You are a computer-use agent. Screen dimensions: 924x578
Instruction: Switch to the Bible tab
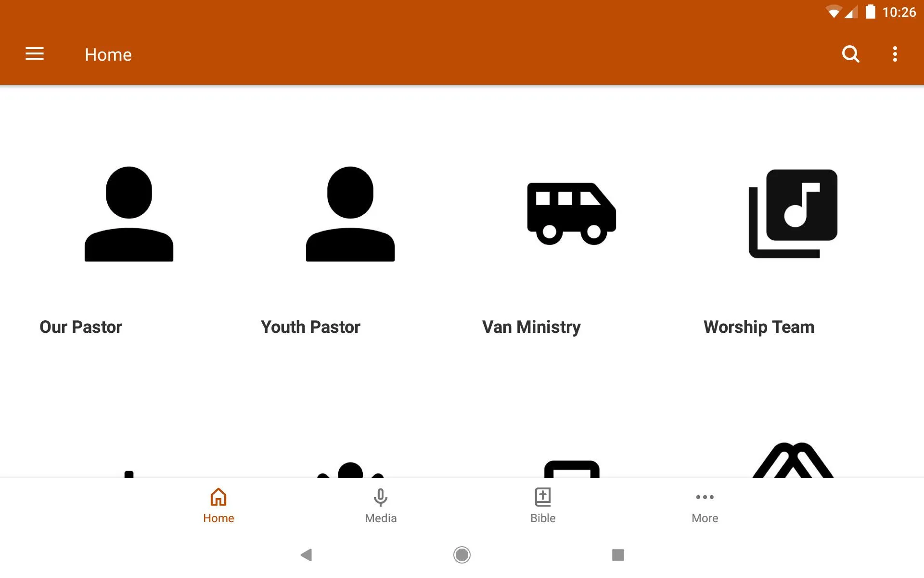542,505
